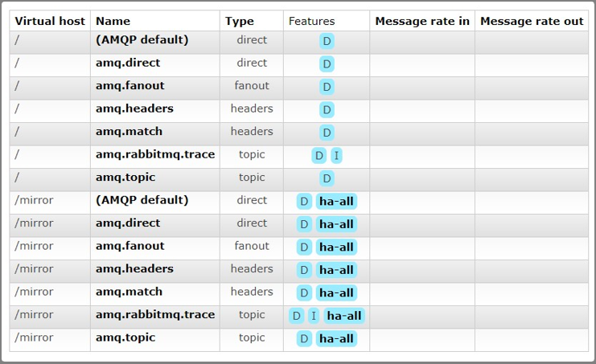Click the I badge on /mirror amq.rabbitmq.trace row
The height and width of the screenshot is (364, 596).
point(314,316)
